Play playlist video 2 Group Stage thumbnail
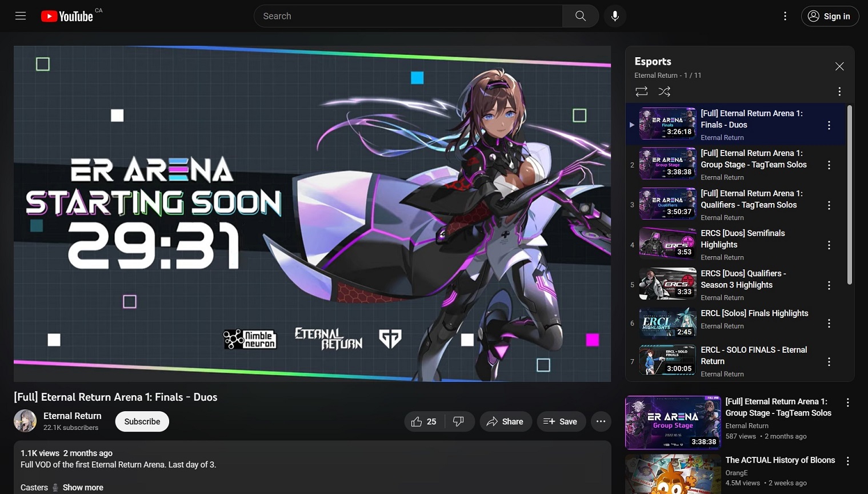 click(667, 164)
